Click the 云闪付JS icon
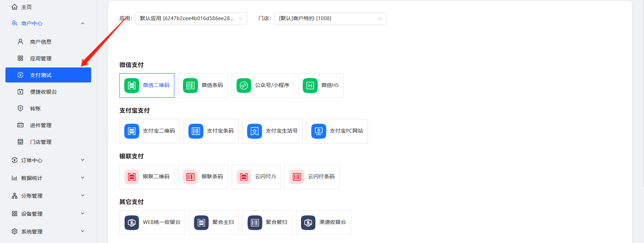The height and width of the screenshot is (243, 644). point(244,177)
